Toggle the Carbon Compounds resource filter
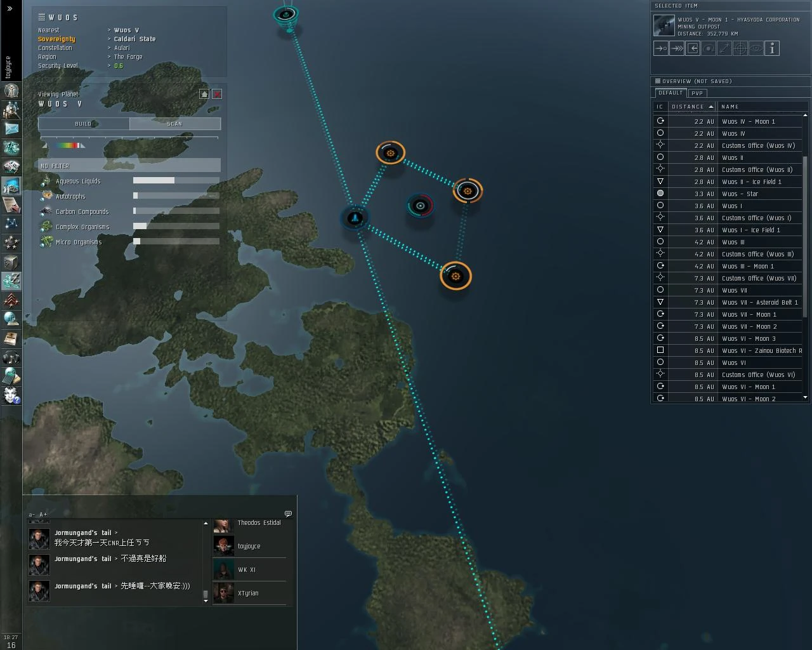Image resolution: width=812 pixels, height=650 pixels. click(x=129, y=211)
